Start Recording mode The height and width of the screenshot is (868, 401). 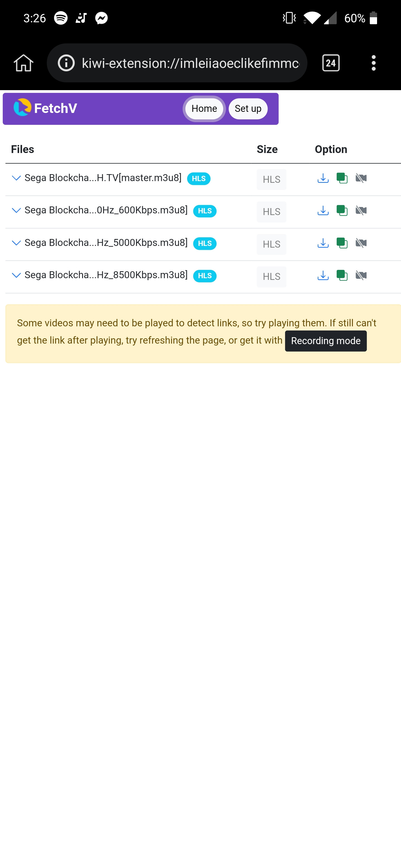[x=326, y=341]
